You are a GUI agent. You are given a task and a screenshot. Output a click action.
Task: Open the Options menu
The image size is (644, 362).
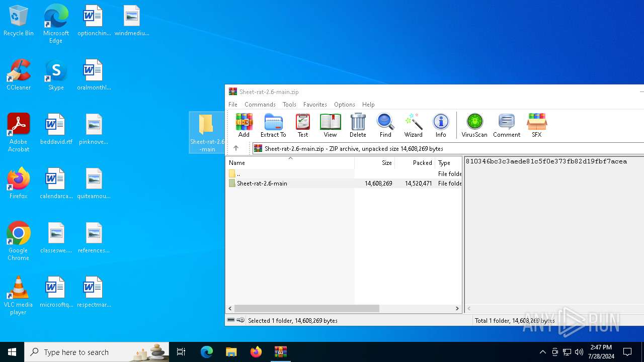345,105
